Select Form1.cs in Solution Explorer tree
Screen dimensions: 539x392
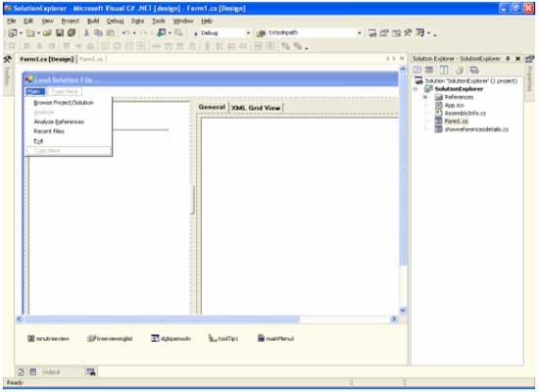tap(456, 122)
